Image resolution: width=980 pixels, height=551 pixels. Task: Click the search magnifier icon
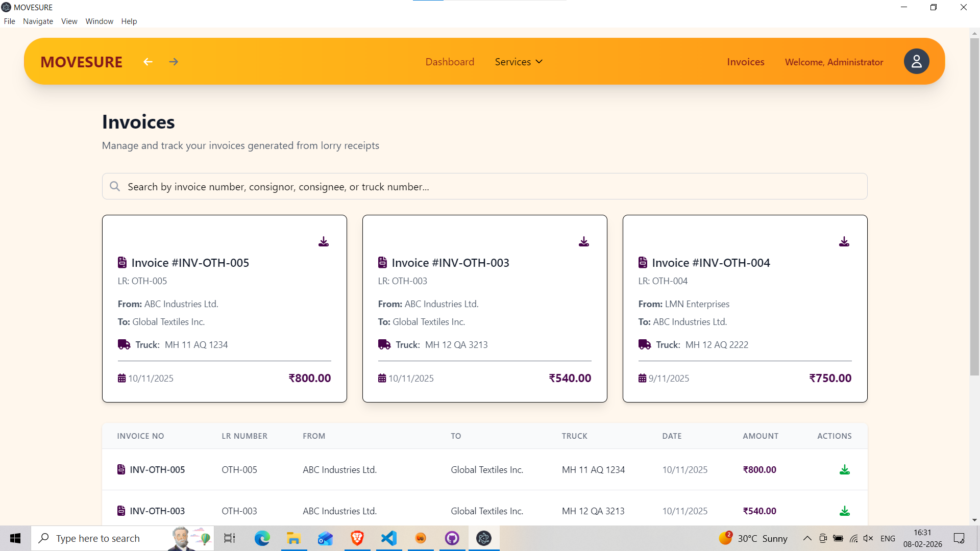(115, 186)
